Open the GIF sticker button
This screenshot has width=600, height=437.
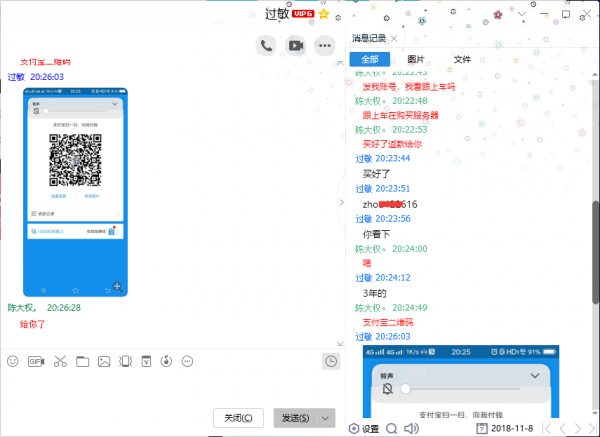pos(36,361)
